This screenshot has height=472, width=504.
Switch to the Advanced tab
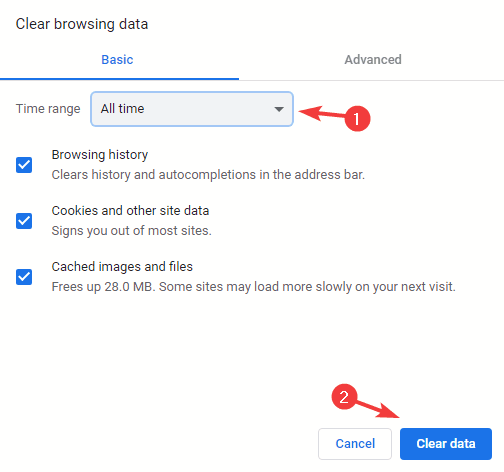click(373, 60)
